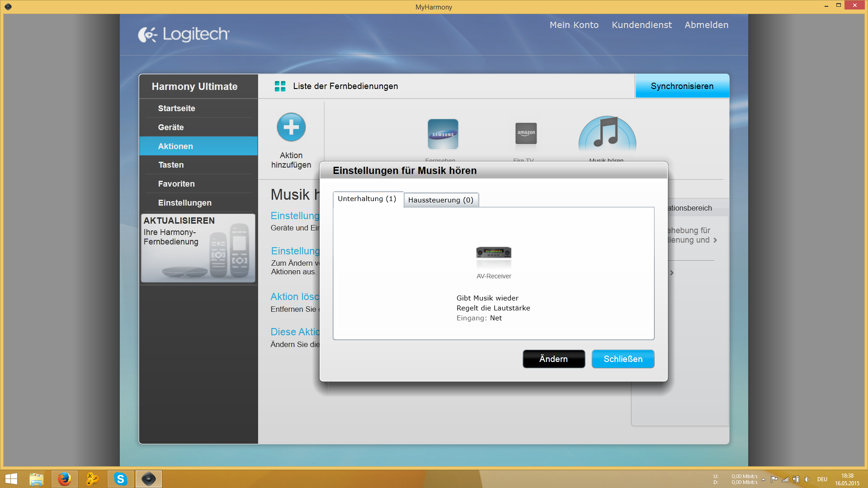868x488 pixels.
Task: Open Firefox from the taskbar
Action: (64, 479)
